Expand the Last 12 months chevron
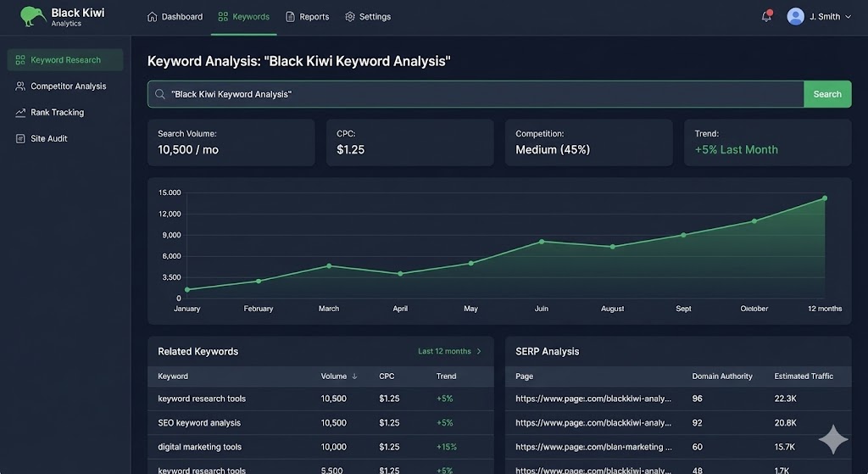Screen dimensions: 868x474 tap(479, 351)
